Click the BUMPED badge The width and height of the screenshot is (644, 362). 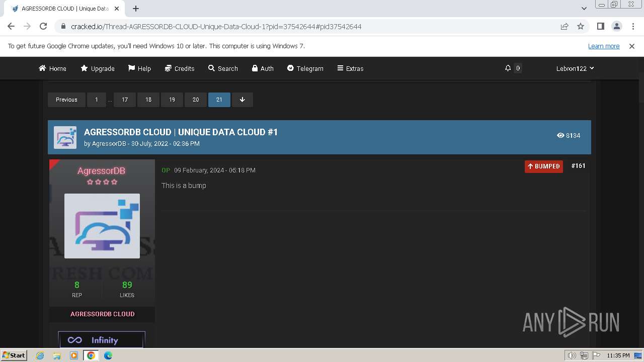[544, 166]
